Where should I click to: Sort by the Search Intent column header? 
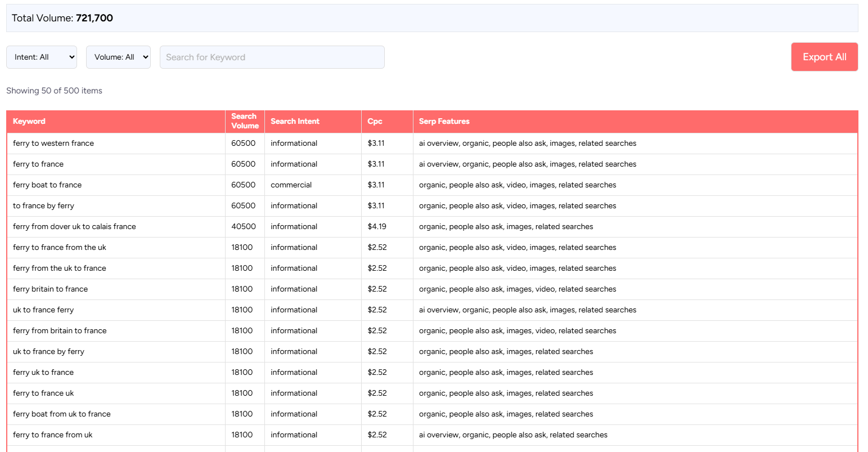point(295,121)
